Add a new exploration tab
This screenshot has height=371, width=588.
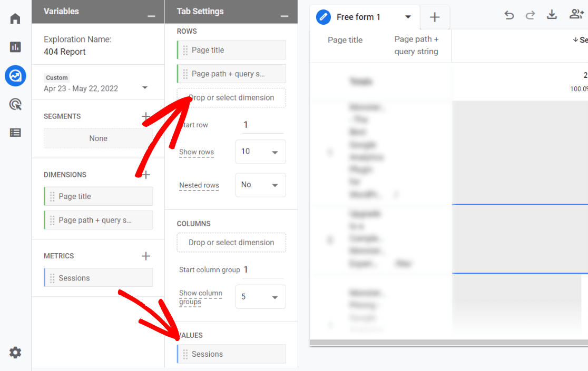[435, 17]
